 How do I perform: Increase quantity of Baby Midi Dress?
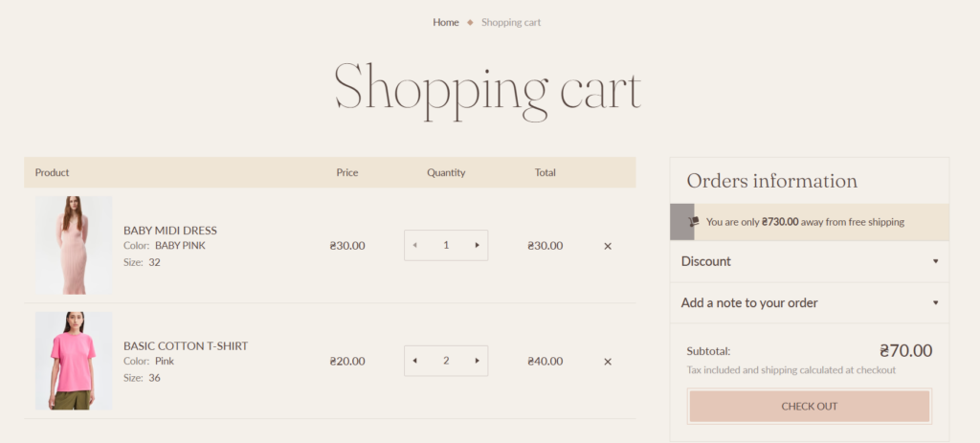click(478, 246)
